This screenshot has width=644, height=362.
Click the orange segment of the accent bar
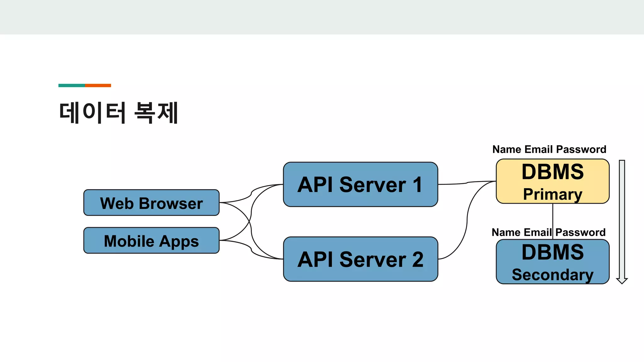98,85
